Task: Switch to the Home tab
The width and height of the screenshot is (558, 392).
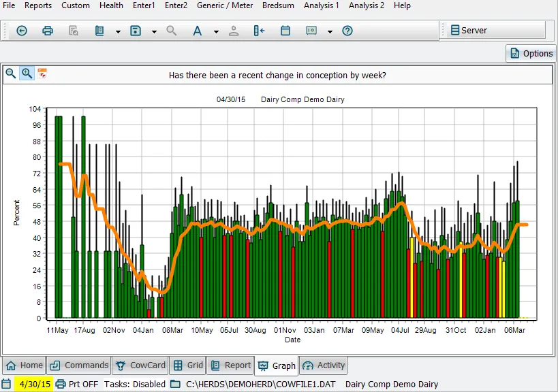Action: coord(25,365)
